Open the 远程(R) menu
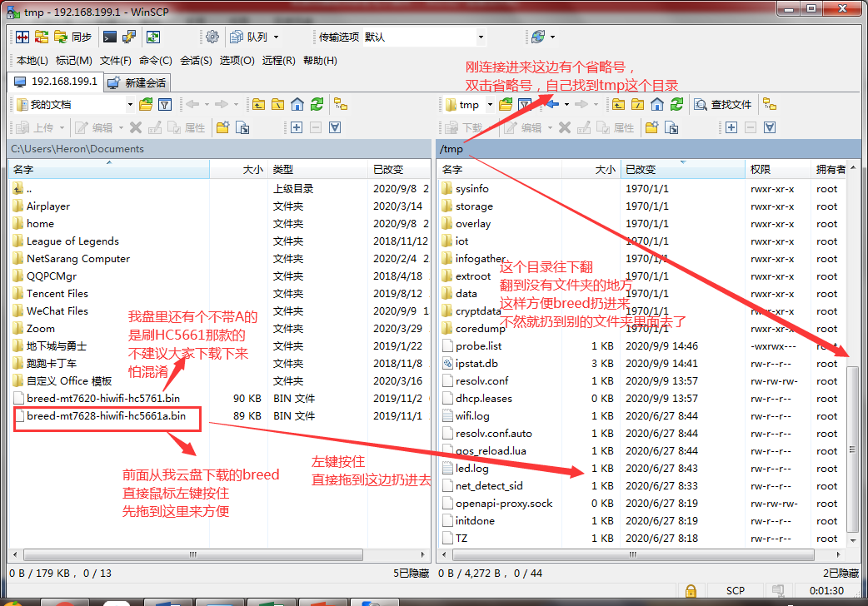This screenshot has width=868, height=606. pos(278,60)
